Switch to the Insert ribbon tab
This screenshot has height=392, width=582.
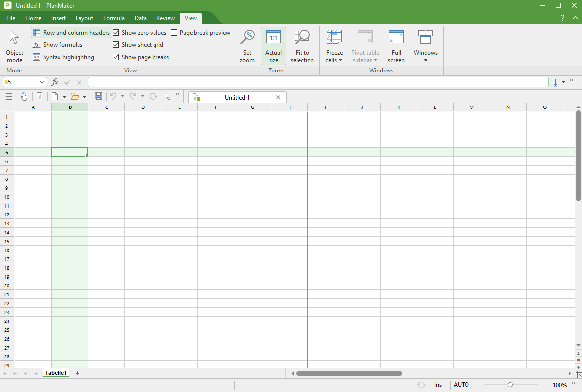(58, 18)
